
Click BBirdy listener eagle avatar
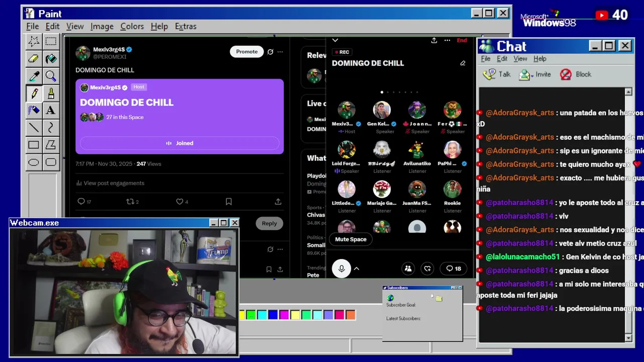pyautogui.click(x=382, y=149)
